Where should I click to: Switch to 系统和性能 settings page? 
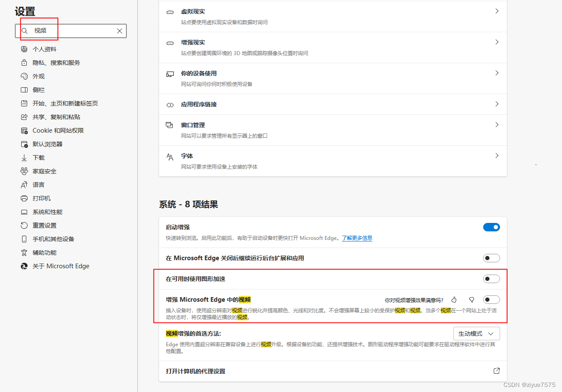[x=47, y=212]
